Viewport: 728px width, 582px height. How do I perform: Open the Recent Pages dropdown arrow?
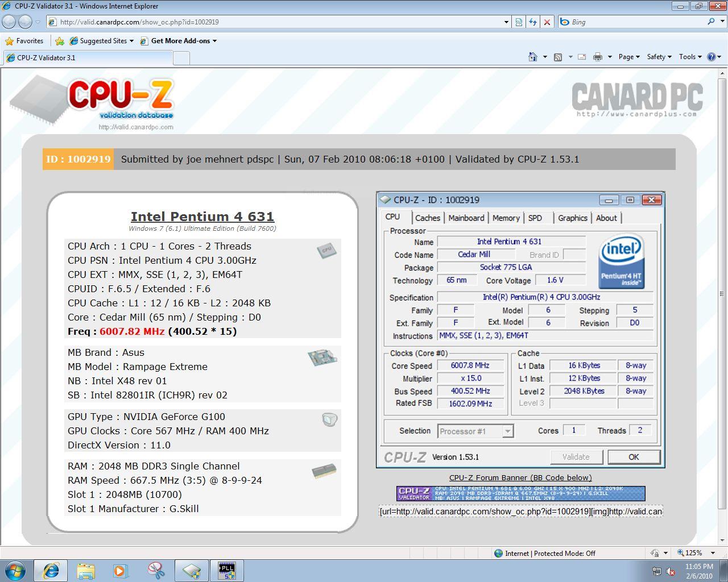point(38,22)
